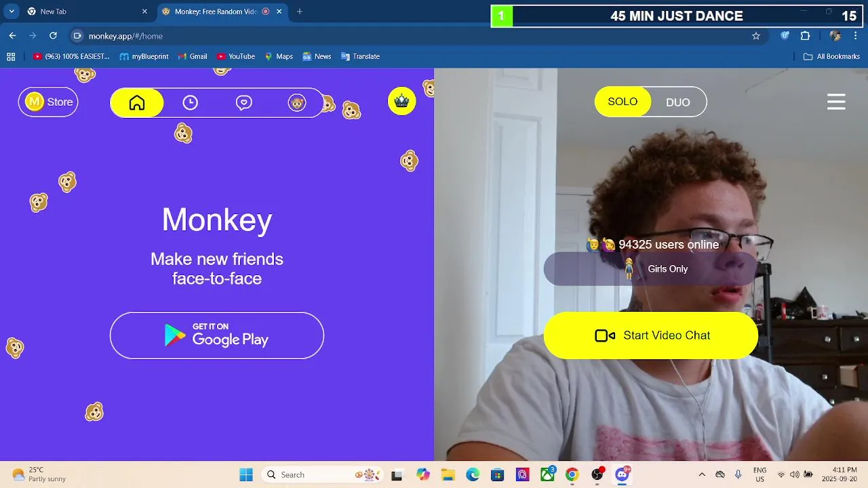868x488 pixels.
Task: Reload the current page
Action: [53, 36]
